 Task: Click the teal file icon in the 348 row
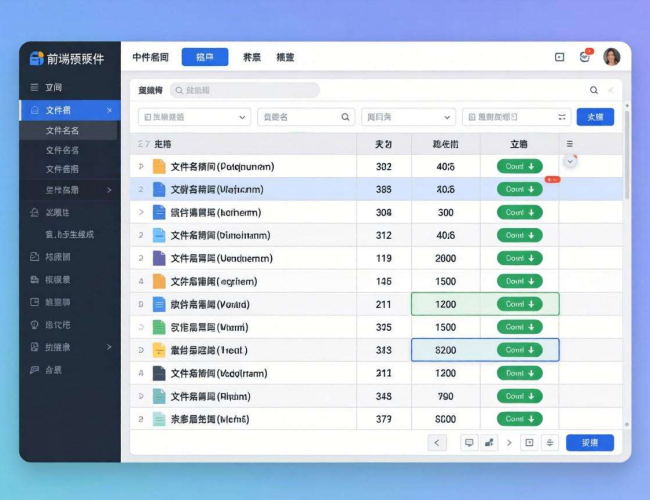[159, 396]
